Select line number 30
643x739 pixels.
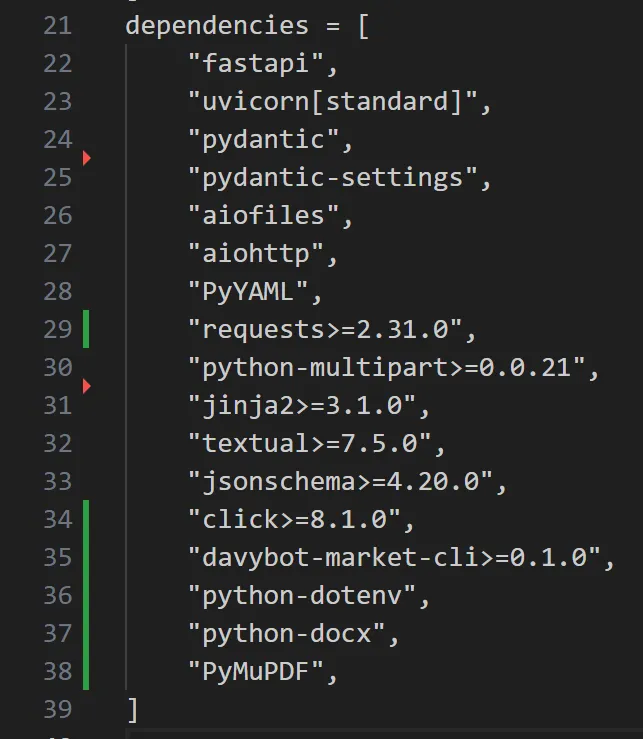tap(58, 368)
